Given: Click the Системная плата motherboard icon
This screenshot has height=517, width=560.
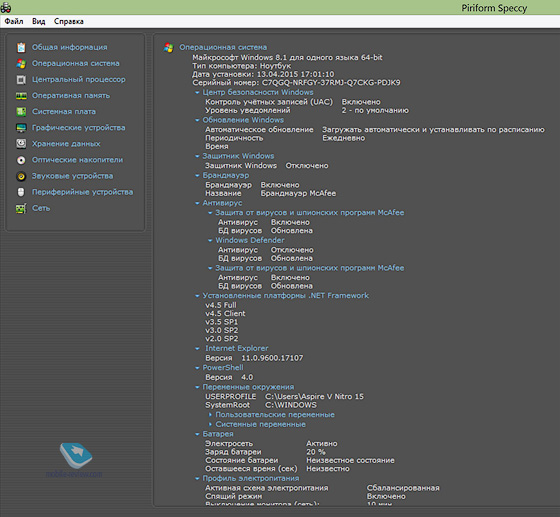Looking at the screenshot, I should tap(21, 112).
